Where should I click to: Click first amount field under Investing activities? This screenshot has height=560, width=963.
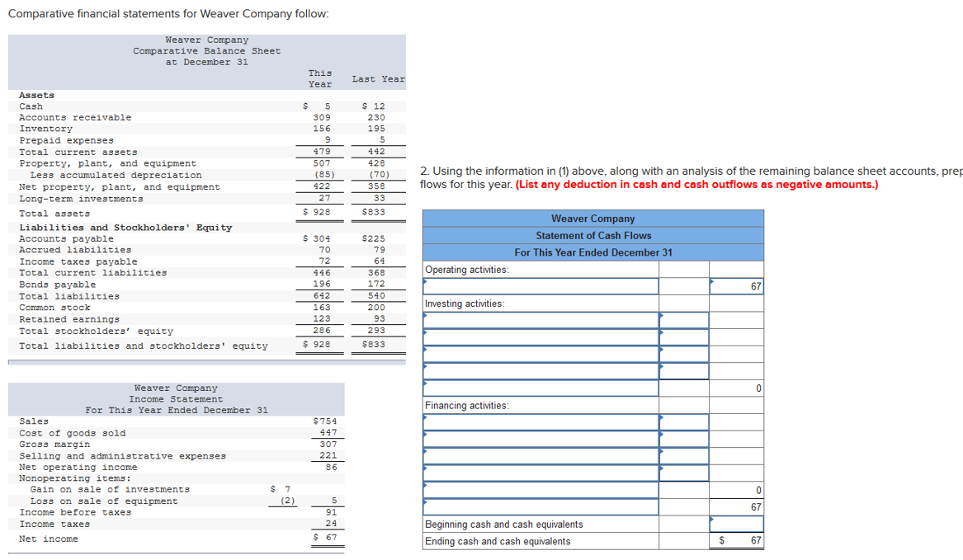pyautogui.click(x=683, y=320)
